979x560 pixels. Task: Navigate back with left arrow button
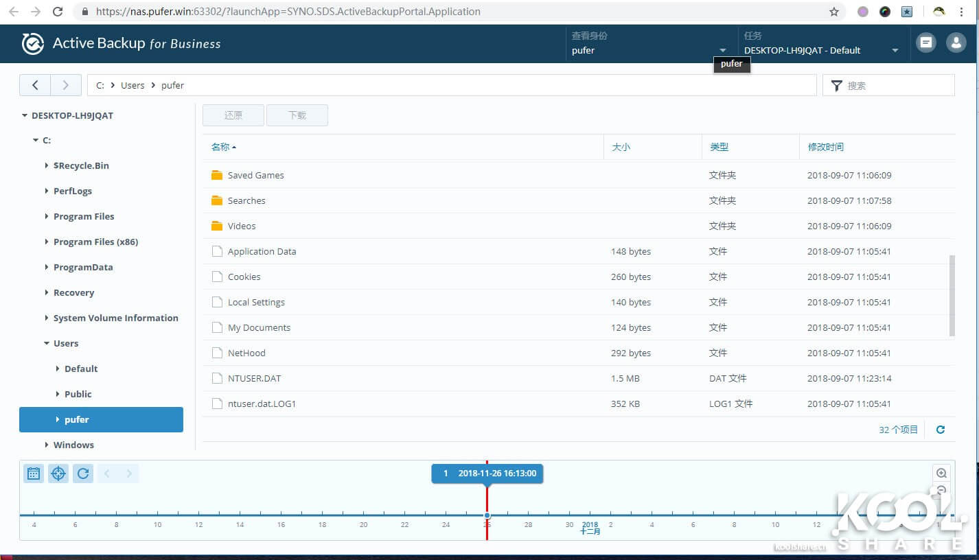(x=35, y=85)
